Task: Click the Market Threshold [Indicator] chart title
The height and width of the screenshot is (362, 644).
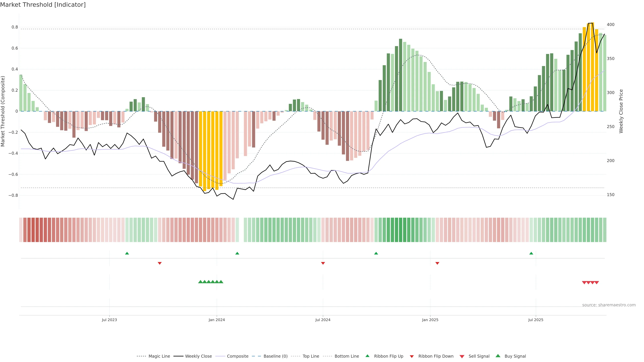Action: (x=43, y=5)
